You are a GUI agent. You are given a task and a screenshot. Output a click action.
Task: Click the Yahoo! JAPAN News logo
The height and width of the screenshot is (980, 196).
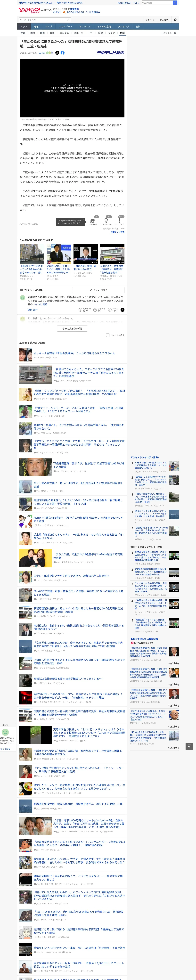[x=35, y=10]
